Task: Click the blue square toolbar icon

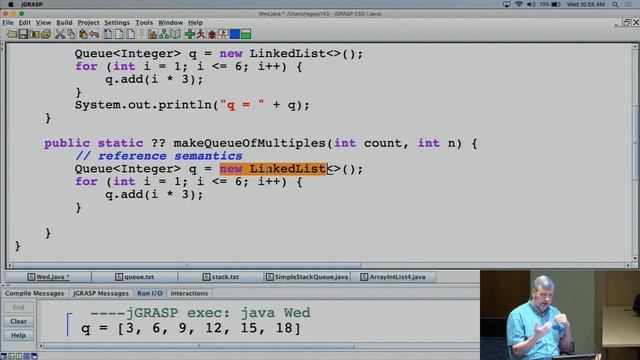Action: (235, 34)
